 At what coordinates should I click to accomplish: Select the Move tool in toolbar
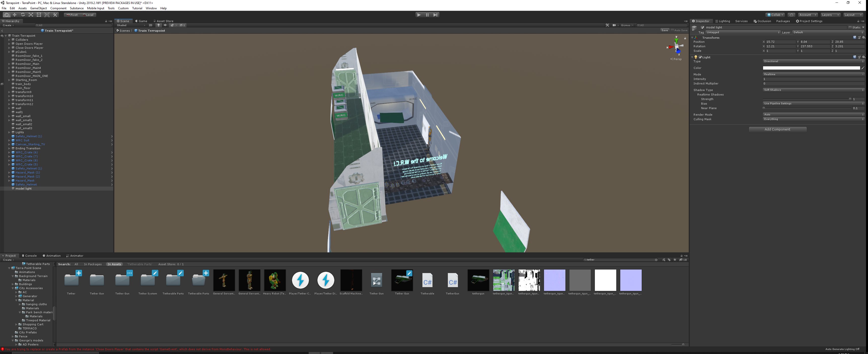pos(15,15)
